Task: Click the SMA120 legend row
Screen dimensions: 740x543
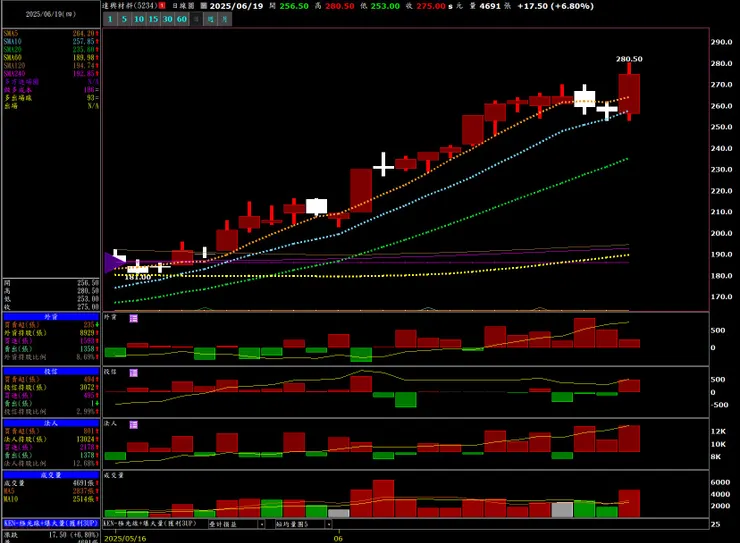Action: pos(51,66)
